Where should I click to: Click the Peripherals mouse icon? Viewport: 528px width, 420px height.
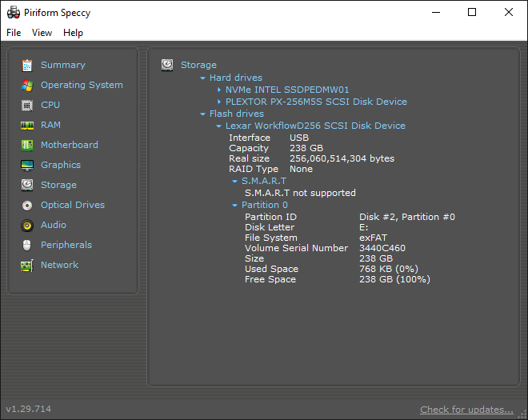pyautogui.click(x=27, y=245)
